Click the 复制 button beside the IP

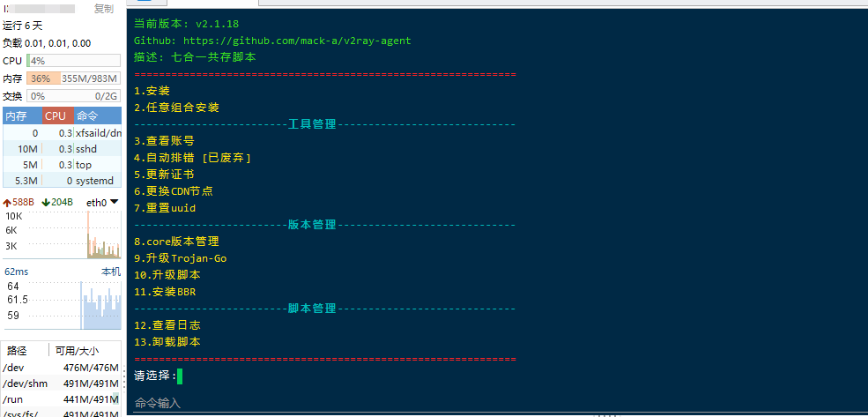(x=103, y=9)
